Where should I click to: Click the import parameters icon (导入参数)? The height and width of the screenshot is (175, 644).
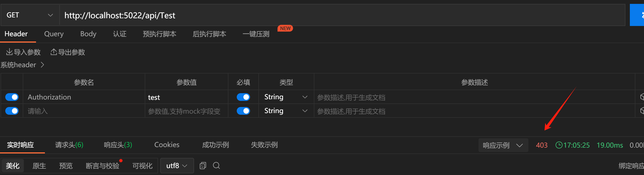(x=9, y=52)
